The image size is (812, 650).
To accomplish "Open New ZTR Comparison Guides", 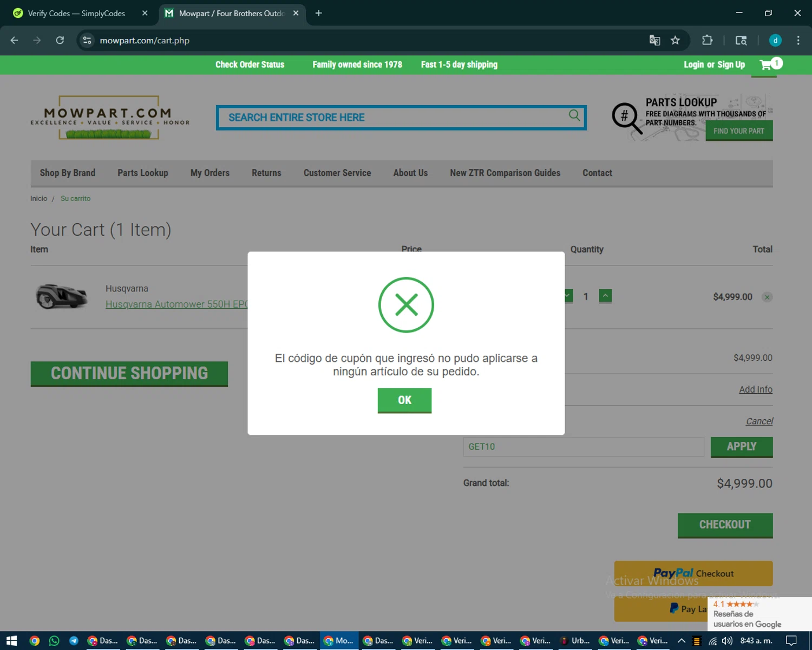I will tap(505, 173).
